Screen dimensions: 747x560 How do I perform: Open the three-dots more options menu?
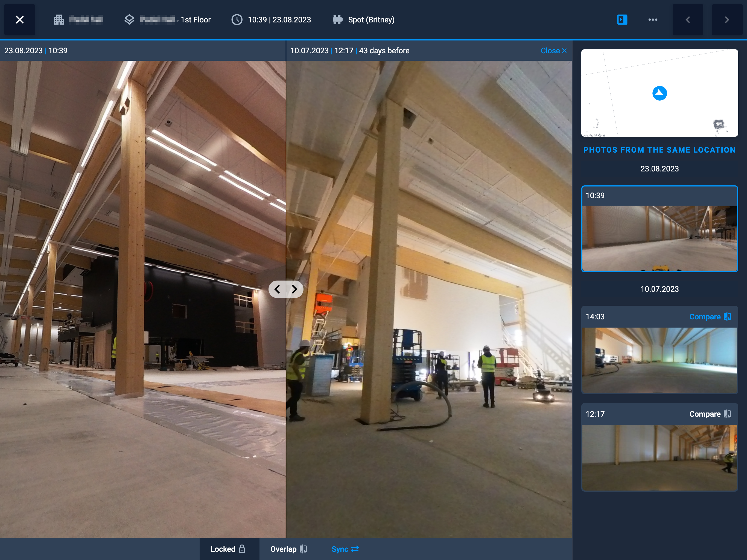click(653, 20)
